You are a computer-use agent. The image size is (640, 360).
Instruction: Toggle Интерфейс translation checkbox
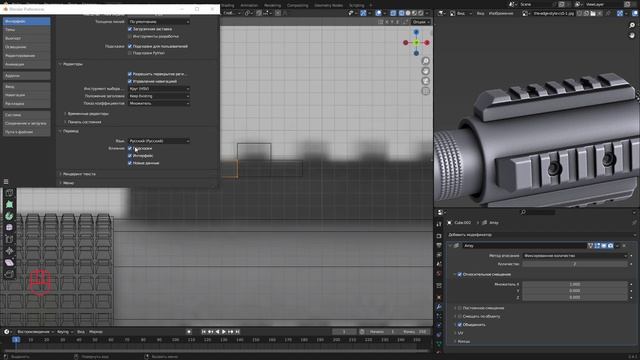coord(130,156)
